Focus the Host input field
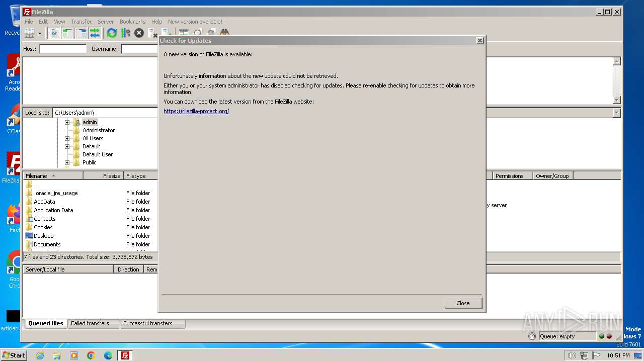 pos(63,49)
